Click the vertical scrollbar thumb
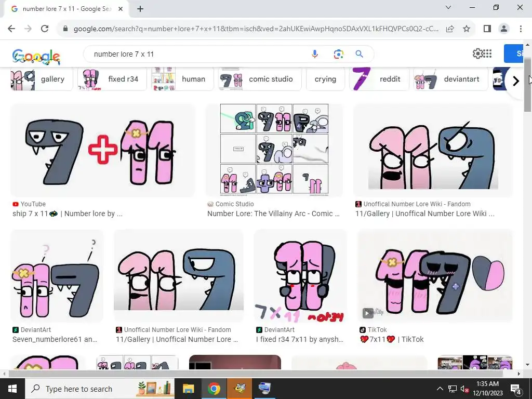 pos(527,85)
